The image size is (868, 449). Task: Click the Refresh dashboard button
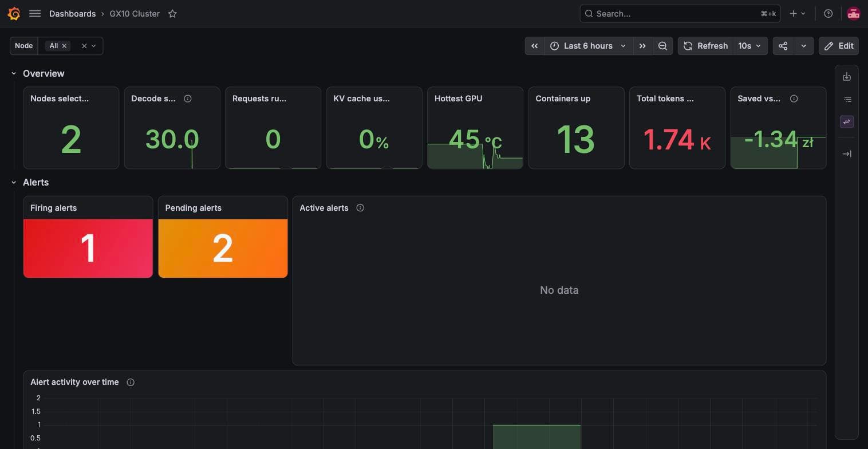(705, 46)
